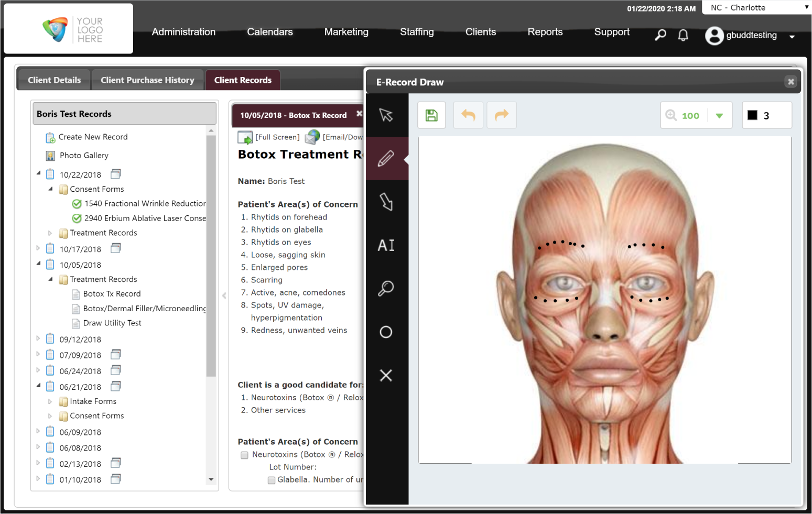Click the window icon next to 06/24/2018

pyautogui.click(x=116, y=370)
